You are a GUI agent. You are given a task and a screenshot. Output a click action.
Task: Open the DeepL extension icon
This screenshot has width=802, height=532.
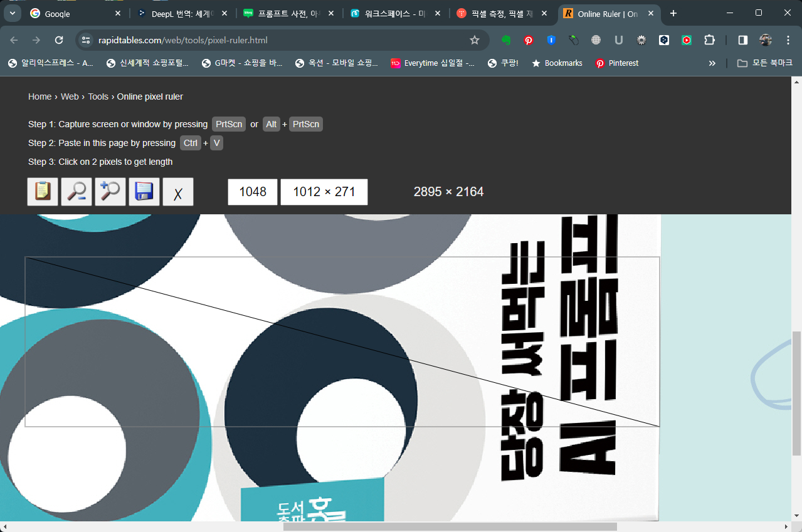[x=664, y=40]
